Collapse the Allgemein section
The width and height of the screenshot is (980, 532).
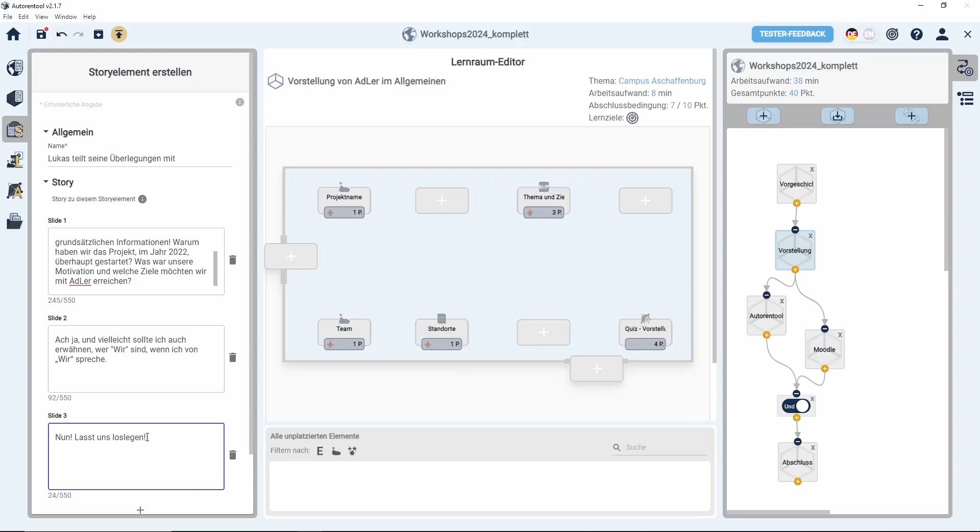coord(46,132)
